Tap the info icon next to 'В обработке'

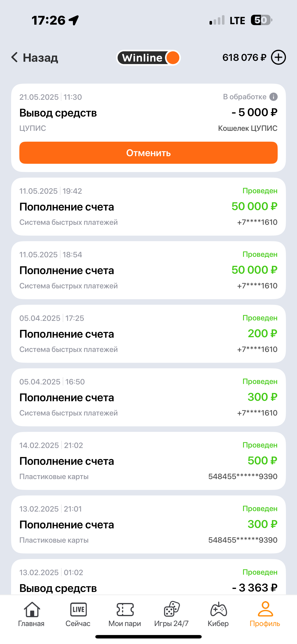coord(273,97)
